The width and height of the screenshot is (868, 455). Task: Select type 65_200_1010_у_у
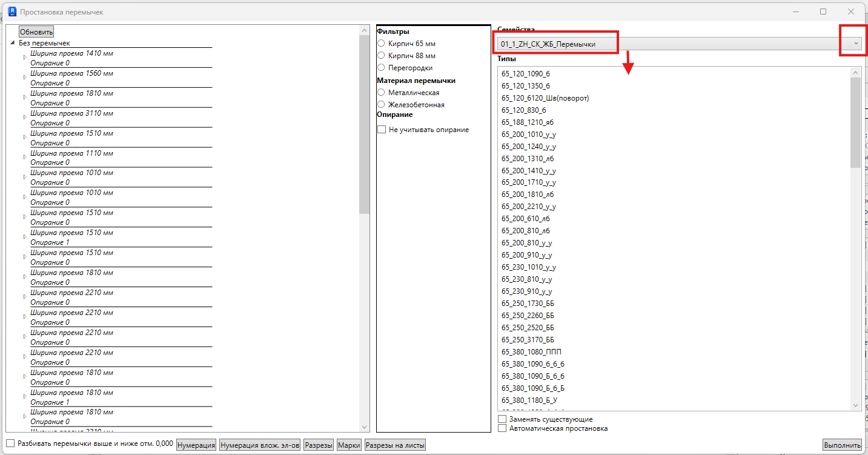pyautogui.click(x=529, y=135)
